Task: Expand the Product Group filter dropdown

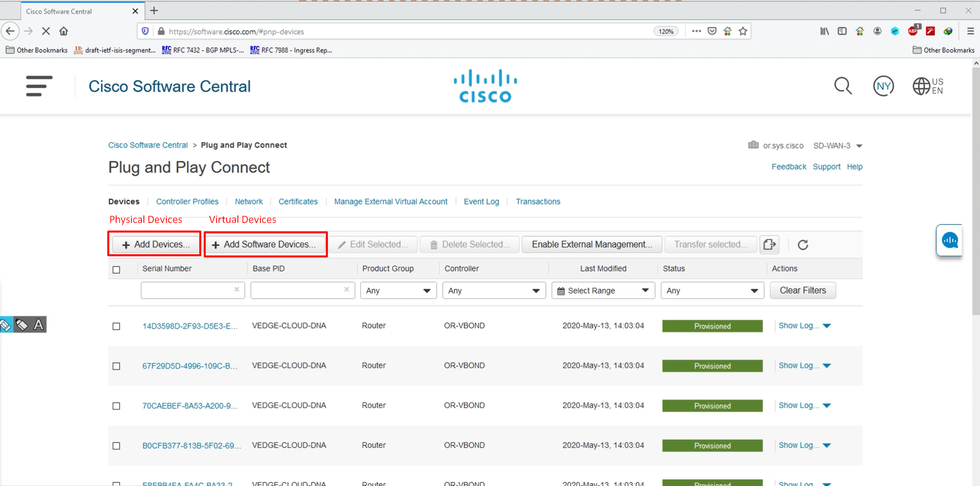Action: (398, 290)
